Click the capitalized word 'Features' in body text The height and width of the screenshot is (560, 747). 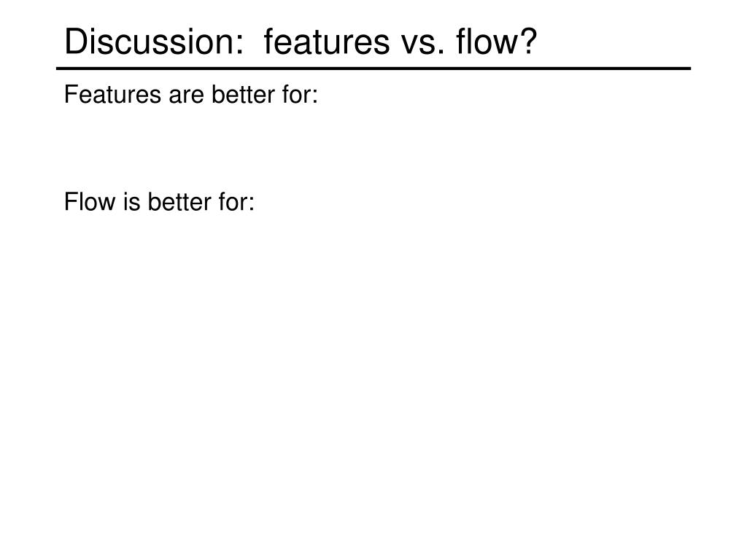113,94
